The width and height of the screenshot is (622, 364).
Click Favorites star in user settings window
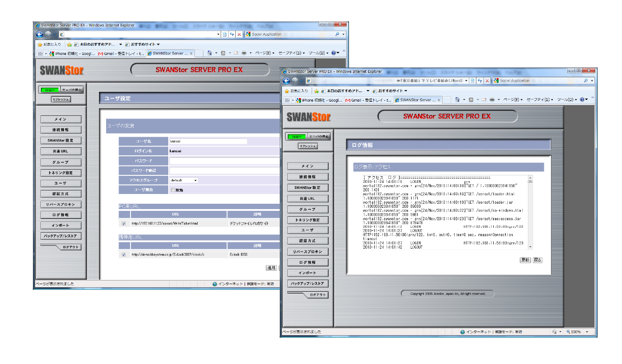[x=40, y=44]
